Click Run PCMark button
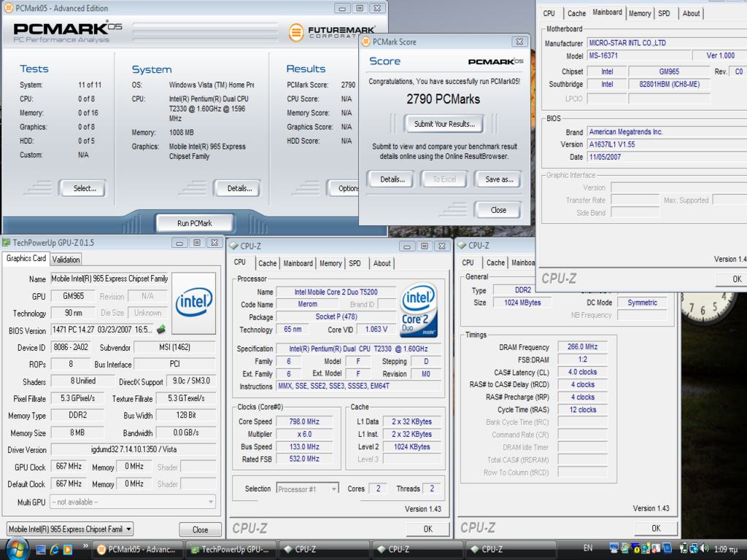 point(194,223)
